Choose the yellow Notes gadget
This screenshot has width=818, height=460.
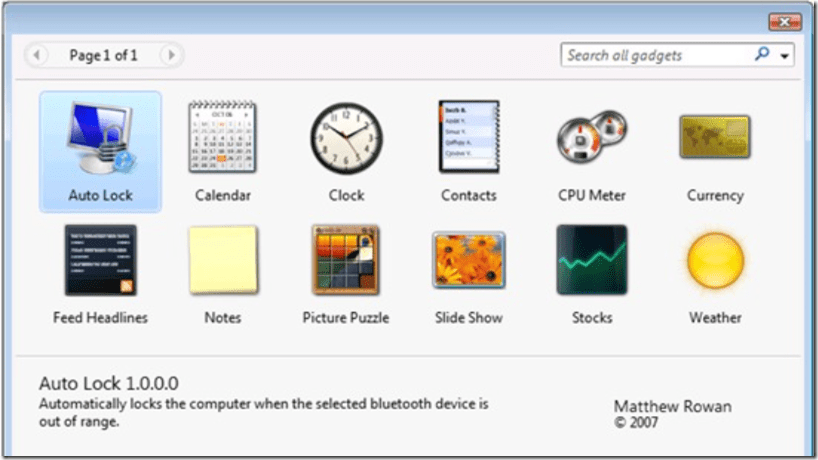(x=223, y=260)
